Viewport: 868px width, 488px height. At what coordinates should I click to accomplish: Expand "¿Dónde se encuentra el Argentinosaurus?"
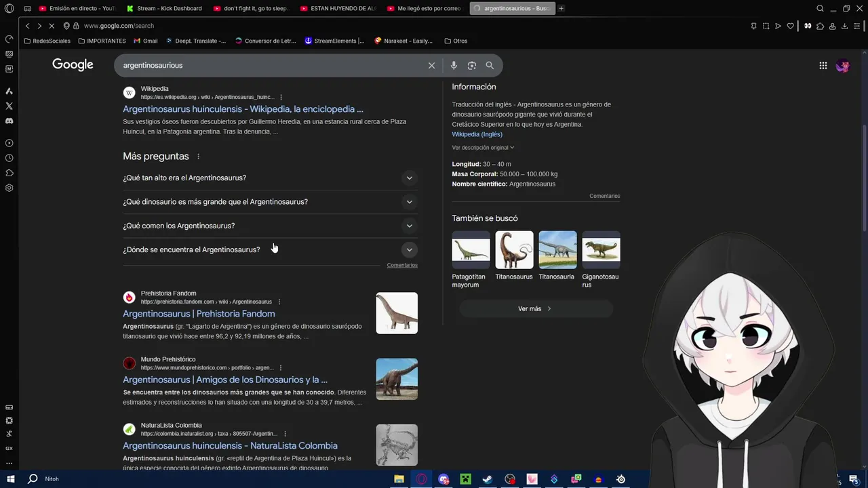coord(270,249)
